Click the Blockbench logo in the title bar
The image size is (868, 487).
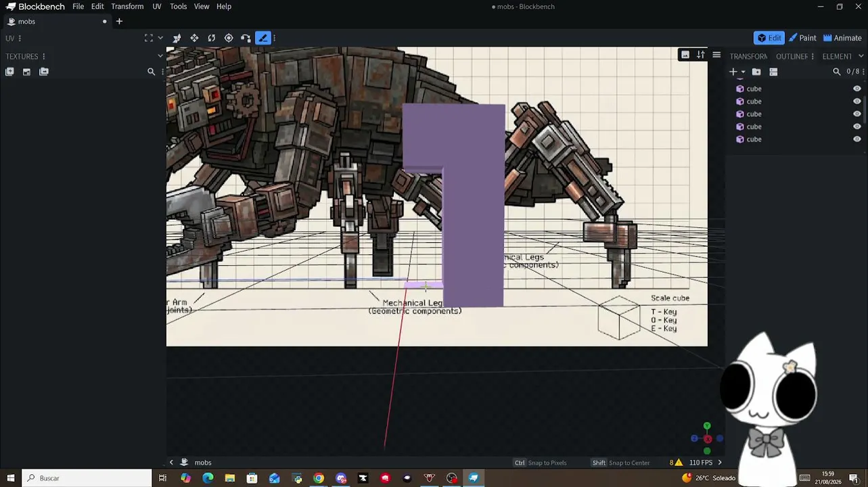pyautogui.click(x=11, y=7)
